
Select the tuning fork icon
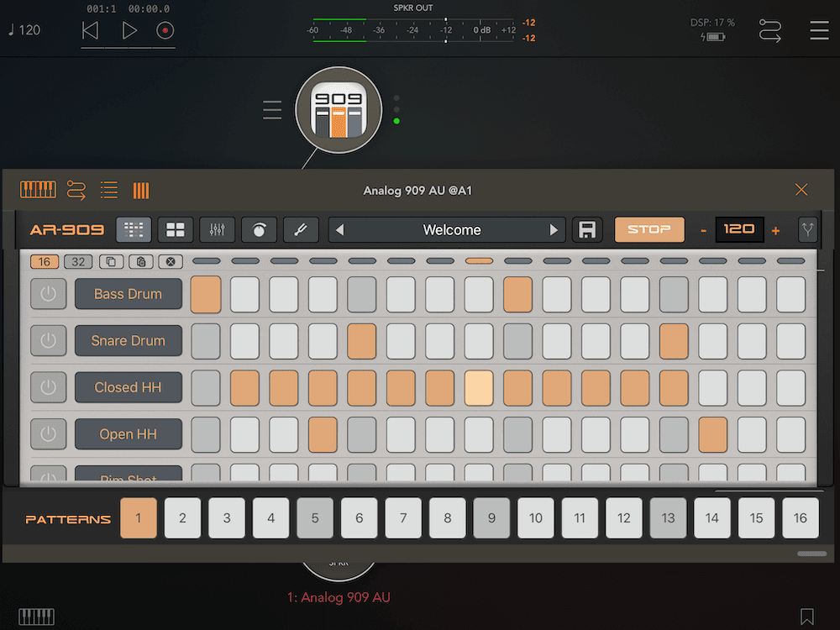click(x=301, y=229)
